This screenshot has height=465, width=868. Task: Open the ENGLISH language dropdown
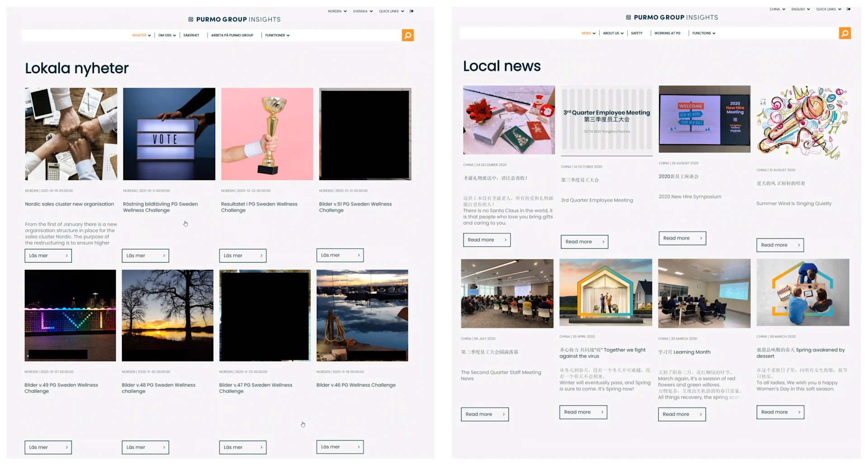800,9
